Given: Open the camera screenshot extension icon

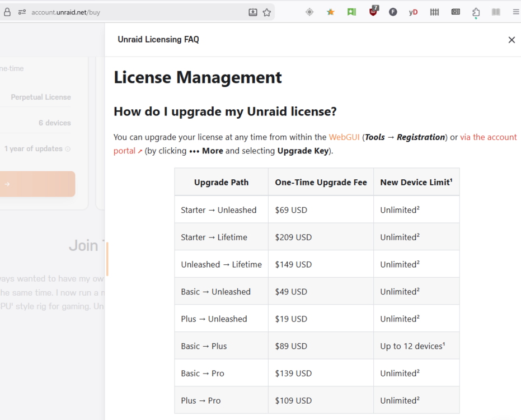Looking at the screenshot, I should tap(456, 12).
